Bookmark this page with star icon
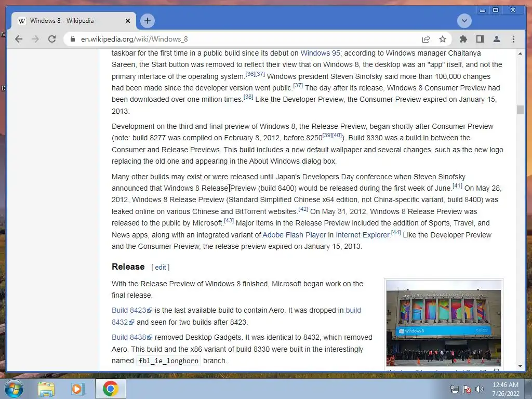The image size is (532, 399). [443, 39]
